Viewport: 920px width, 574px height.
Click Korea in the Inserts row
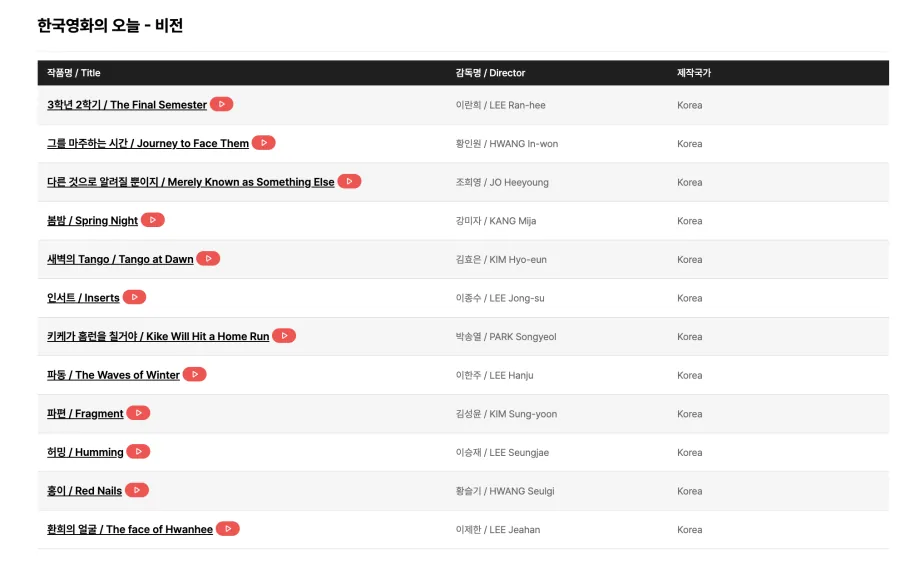coord(689,298)
